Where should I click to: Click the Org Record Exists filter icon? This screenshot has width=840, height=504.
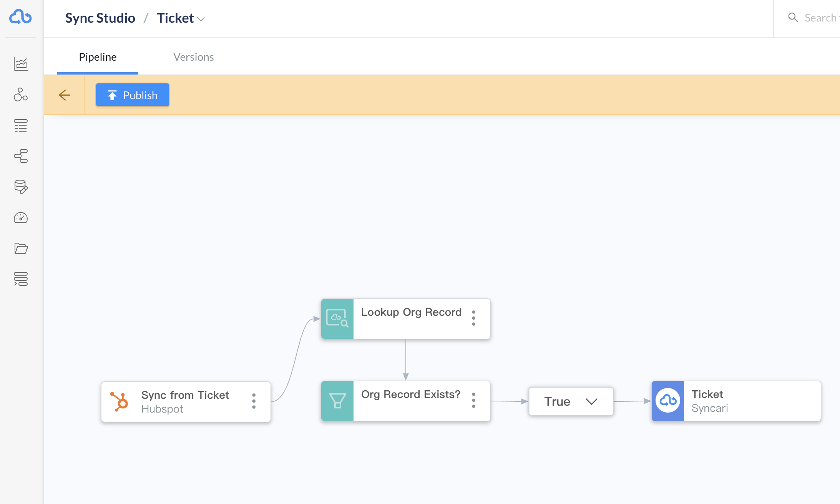[x=337, y=401]
